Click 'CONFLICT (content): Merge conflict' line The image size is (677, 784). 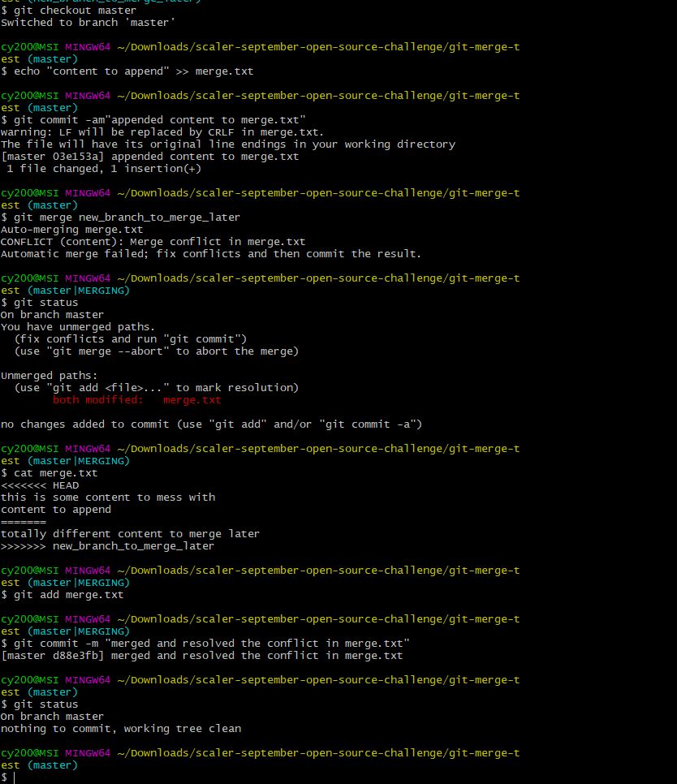pos(153,242)
